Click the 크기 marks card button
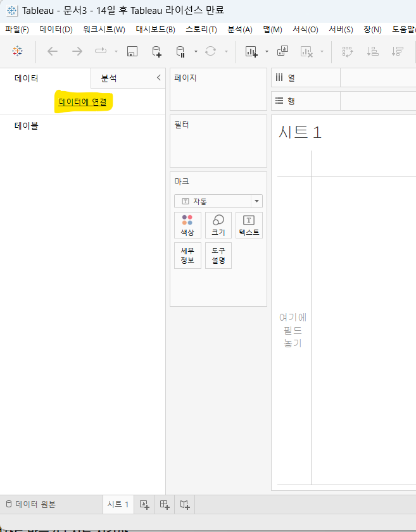Screen dimensions: 416x532 [x=218, y=225]
